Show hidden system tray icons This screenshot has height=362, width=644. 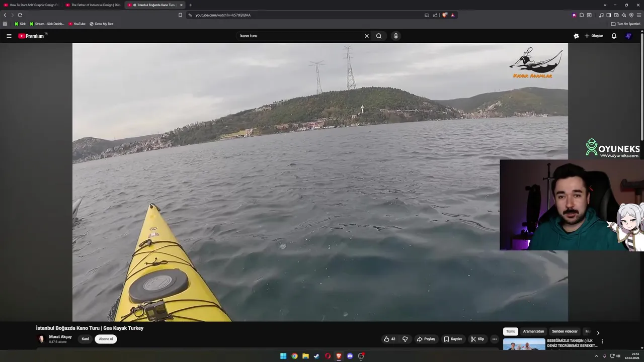597,356
